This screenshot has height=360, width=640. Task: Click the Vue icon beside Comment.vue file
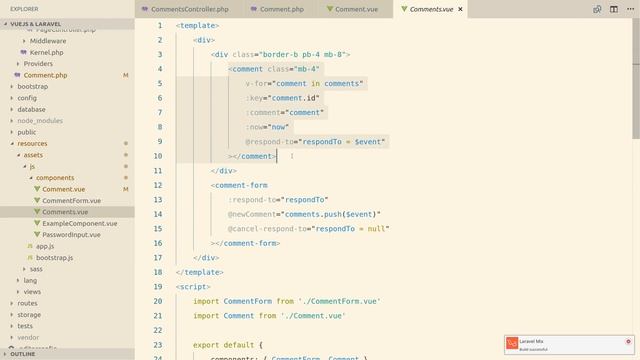(37, 189)
